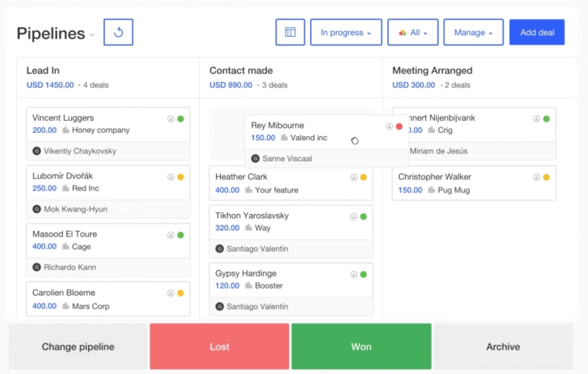Click the owner icon on Christopher Walker card
This screenshot has height=374, width=588.
(x=536, y=177)
